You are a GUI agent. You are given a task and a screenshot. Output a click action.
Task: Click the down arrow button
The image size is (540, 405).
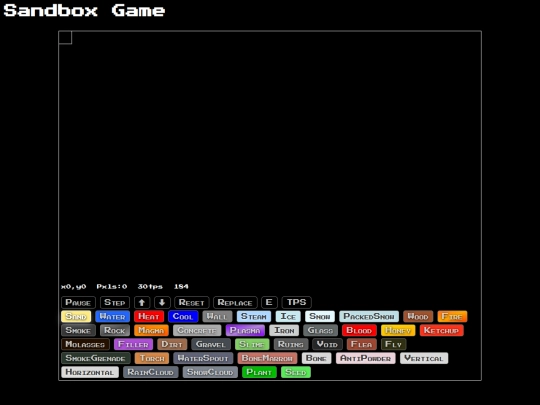[x=162, y=302]
